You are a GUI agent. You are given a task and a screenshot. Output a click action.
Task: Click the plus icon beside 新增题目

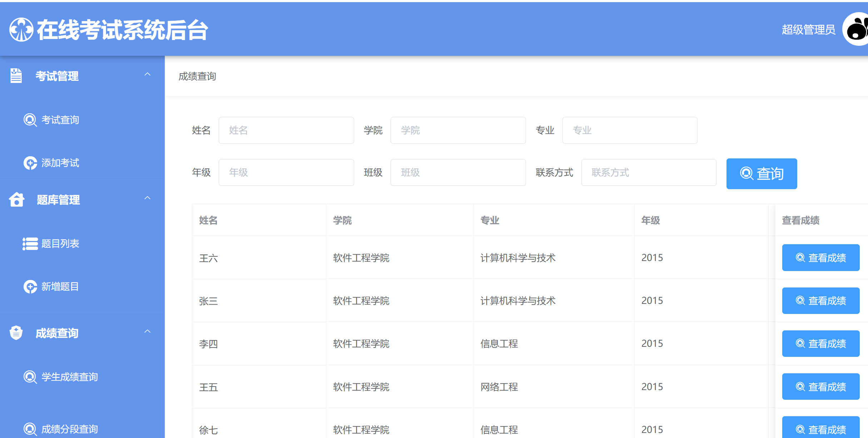(30, 287)
